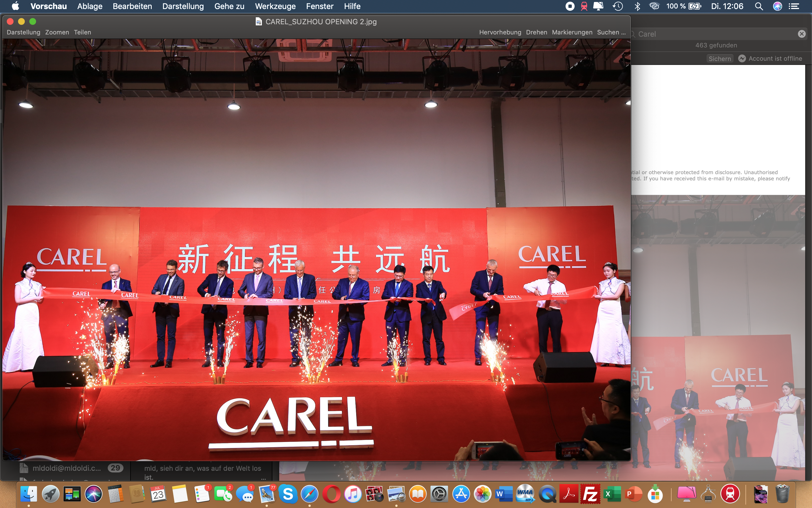Open the Gehe zu menu
Image resolution: width=812 pixels, height=508 pixels.
[229, 6]
